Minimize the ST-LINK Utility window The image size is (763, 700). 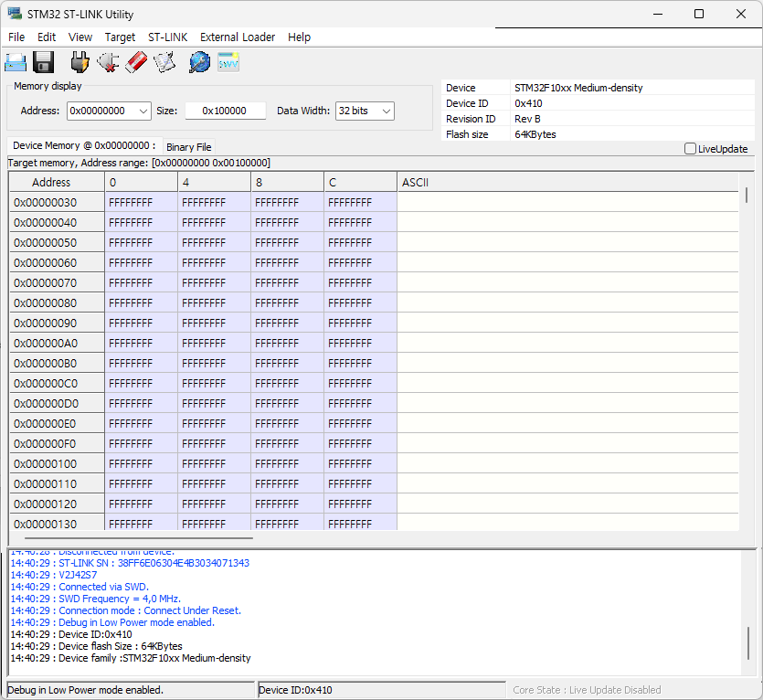pyautogui.click(x=658, y=14)
